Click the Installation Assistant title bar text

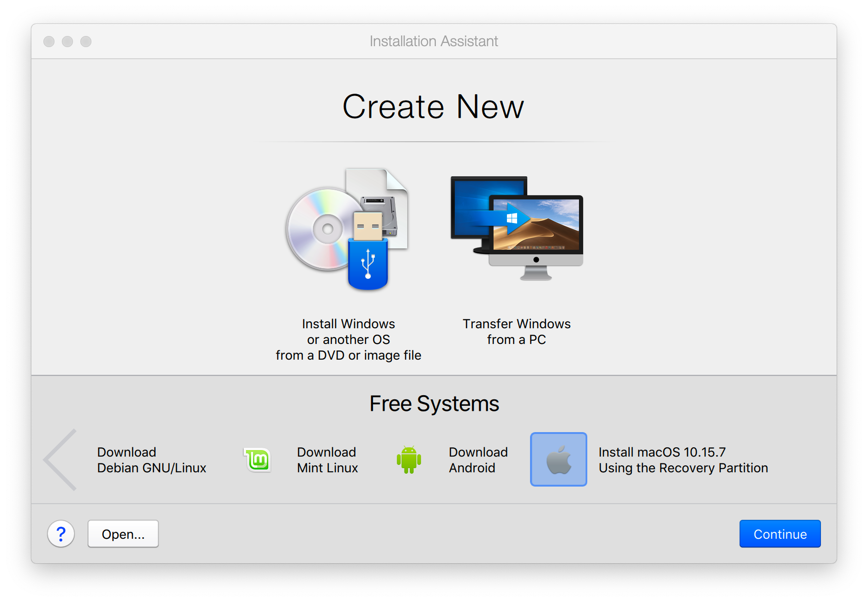coord(434,42)
